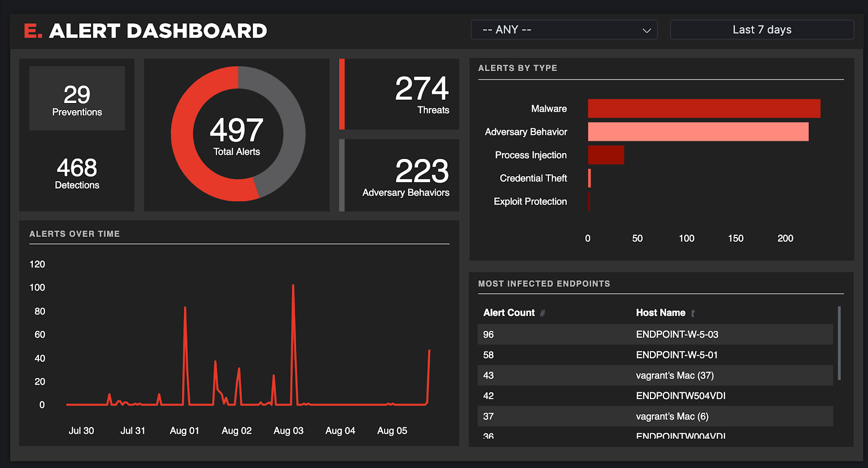This screenshot has height=468, width=868.
Task: Click the Credential Theft bar
Action: tap(590, 178)
